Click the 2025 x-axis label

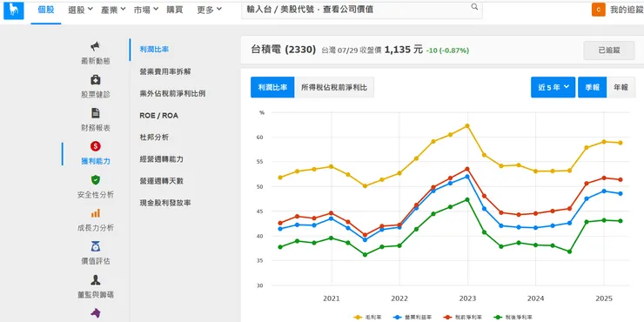604,299
